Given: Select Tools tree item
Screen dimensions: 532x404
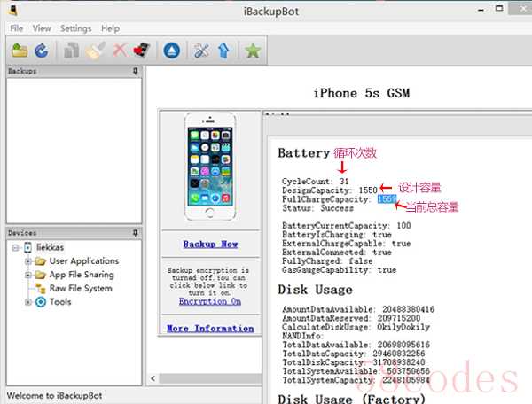Looking at the screenshot, I should tap(60, 301).
